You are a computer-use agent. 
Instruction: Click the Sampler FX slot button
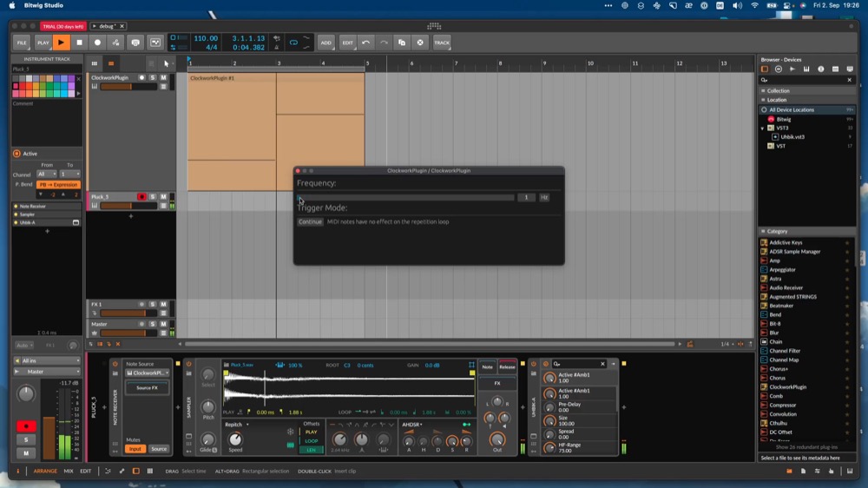[497, 383]
